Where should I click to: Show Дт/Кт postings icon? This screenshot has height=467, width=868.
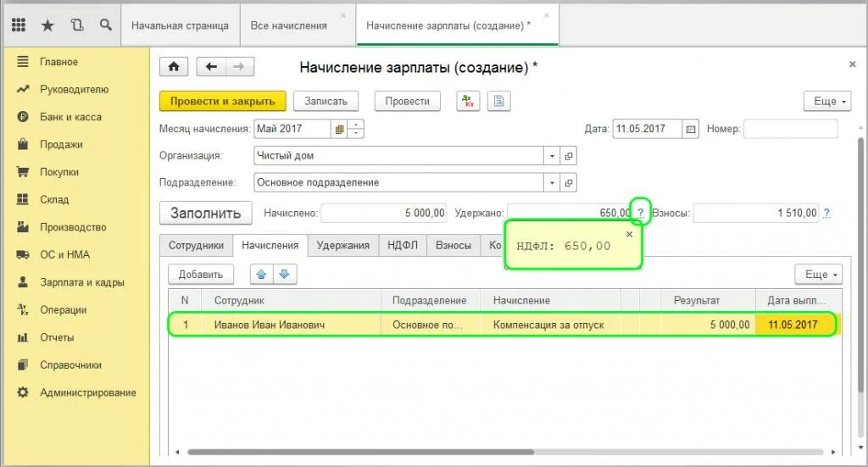pyautogui.click(x=468, y=101)
